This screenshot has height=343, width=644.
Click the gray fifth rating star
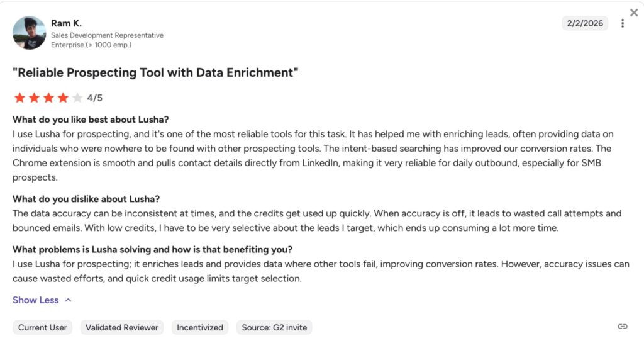77,98
